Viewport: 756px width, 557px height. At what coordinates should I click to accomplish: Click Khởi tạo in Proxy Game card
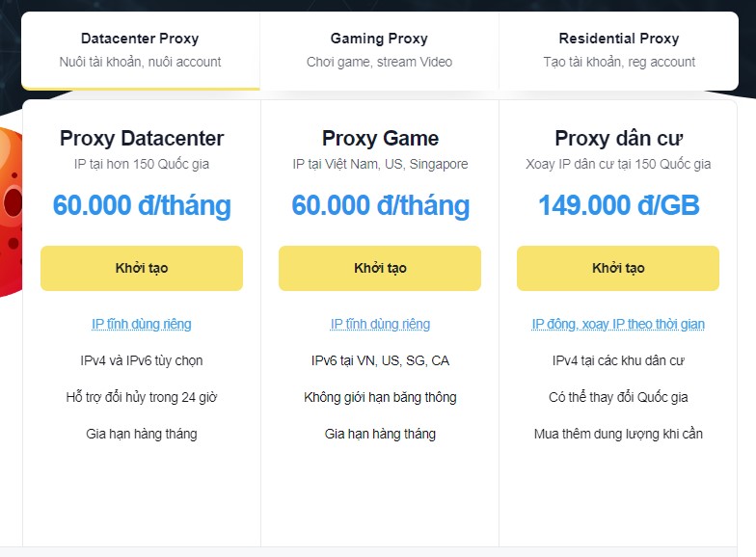coord(380,268)
